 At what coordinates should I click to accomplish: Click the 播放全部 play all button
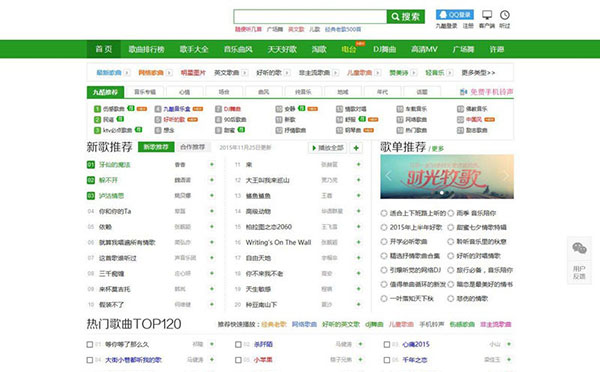[328, 148]
